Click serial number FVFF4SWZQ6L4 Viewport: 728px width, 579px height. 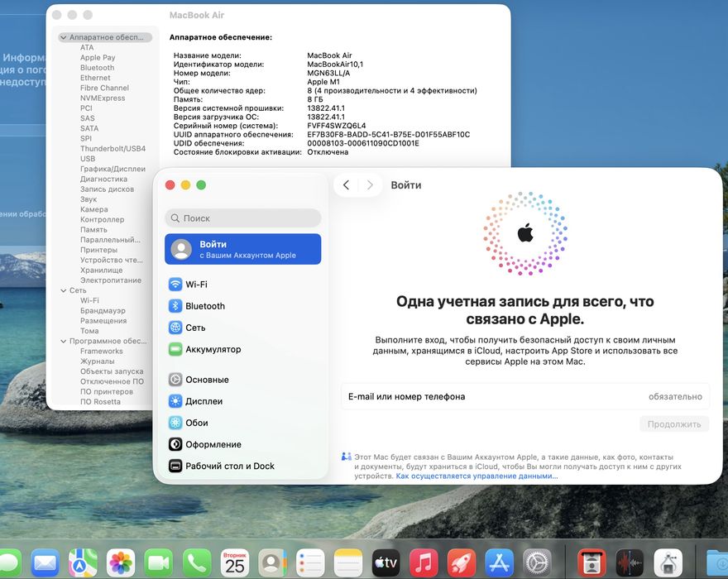click(x=336, y=126)
